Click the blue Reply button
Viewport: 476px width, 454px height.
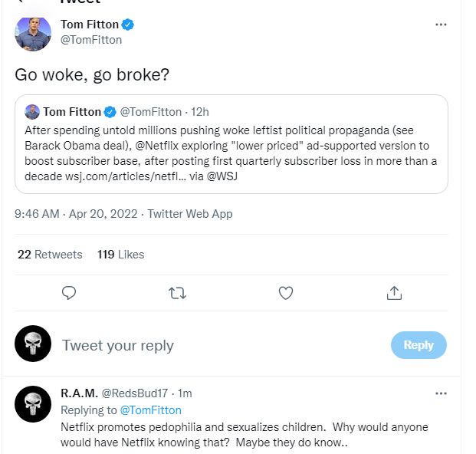tap(418, 345)
